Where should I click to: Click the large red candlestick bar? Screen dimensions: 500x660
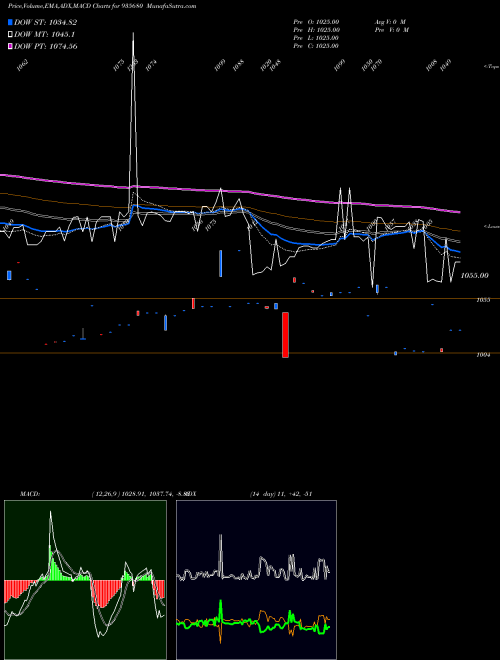(285, 335)
